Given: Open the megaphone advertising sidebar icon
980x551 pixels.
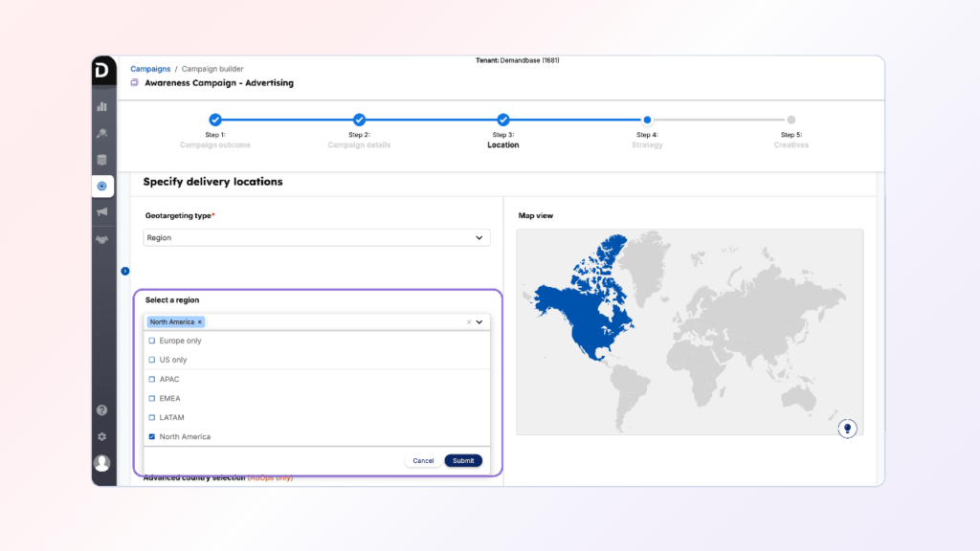Looking at the screenshot, I should coord(102,212).
